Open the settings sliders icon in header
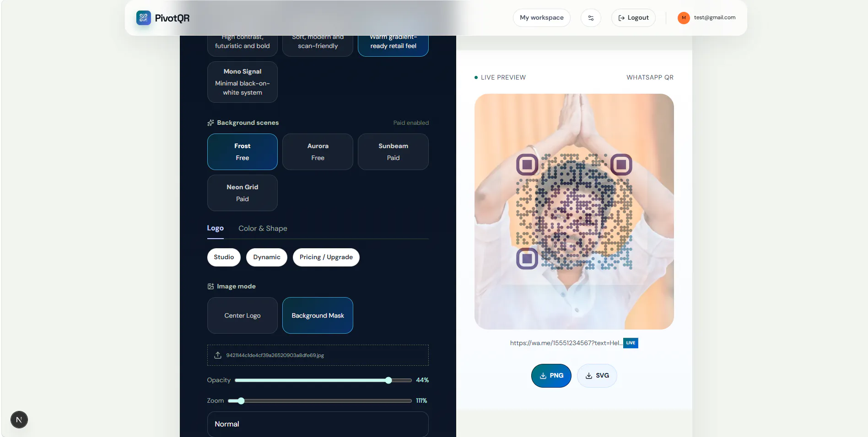Viewport: 868px width, 437px height. (x=591, y=18)
